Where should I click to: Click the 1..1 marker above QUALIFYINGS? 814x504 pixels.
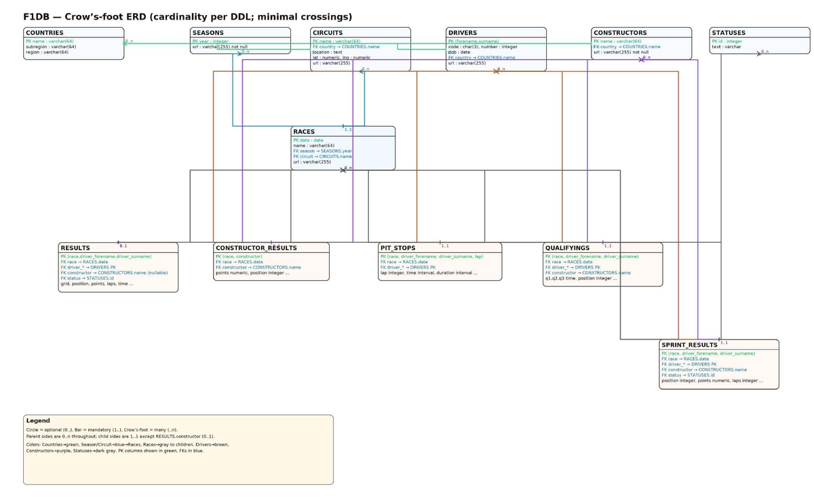(x=604, y=243)
